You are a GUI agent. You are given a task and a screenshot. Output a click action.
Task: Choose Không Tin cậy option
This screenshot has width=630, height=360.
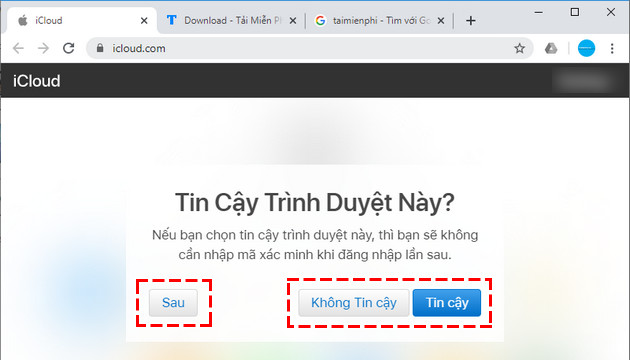tap(354, 303)
